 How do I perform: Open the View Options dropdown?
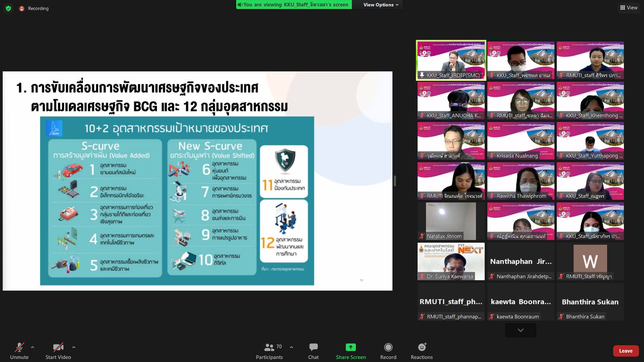pyautogui.click(x=381, y=5)
